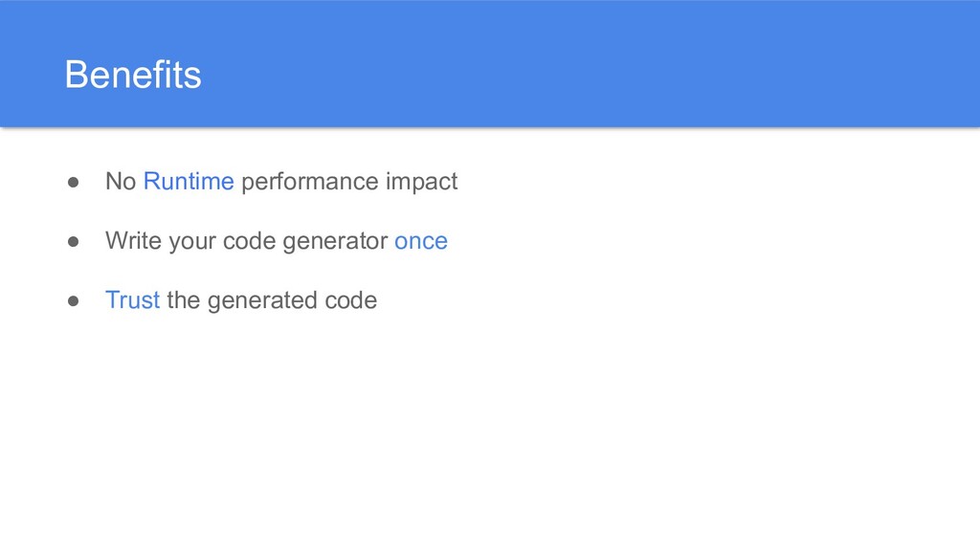Click the bullet dot before "No Runtime"
This screenshot has height=551, width=980.
pos(73,182)
